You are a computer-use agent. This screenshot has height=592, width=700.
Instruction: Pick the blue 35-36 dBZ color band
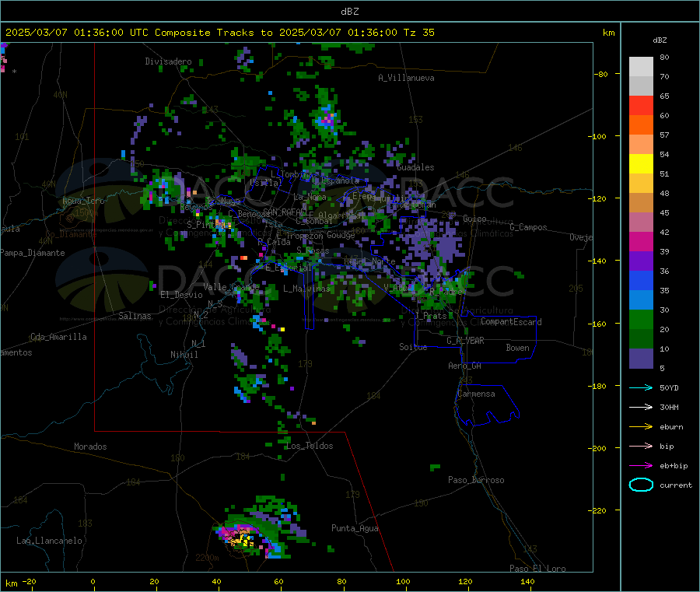click(641, 281)
